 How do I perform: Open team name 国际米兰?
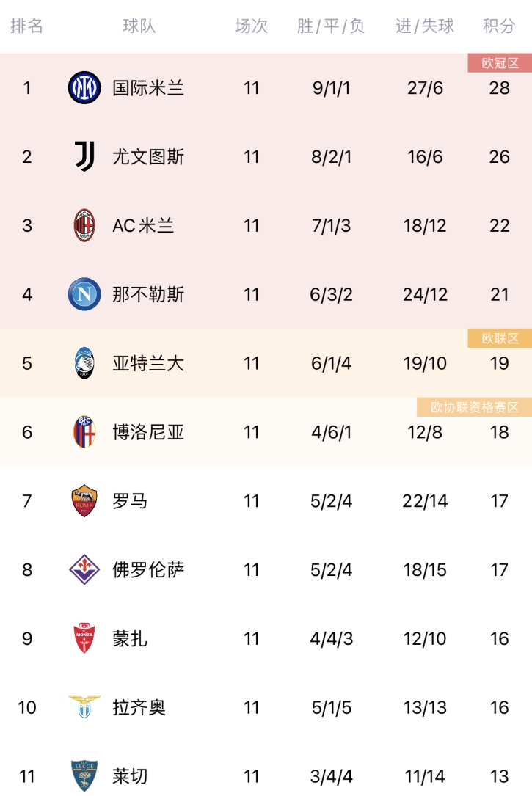pos(147,88)
